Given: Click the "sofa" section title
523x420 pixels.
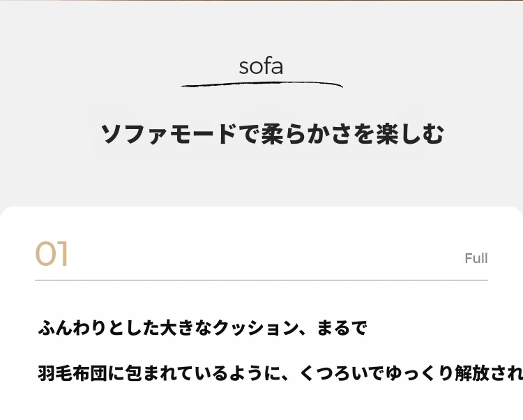Looking at the screenshot, I should 261,66.
